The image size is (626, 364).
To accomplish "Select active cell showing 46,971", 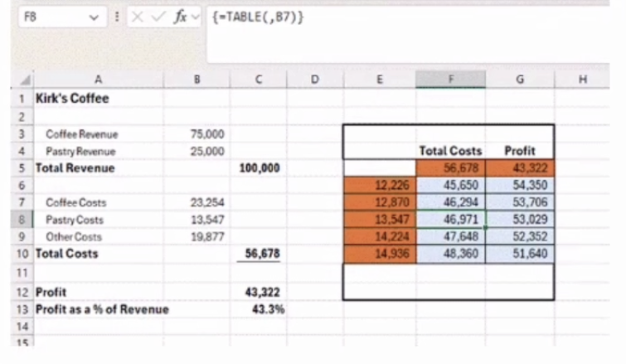I will point(451,220).
